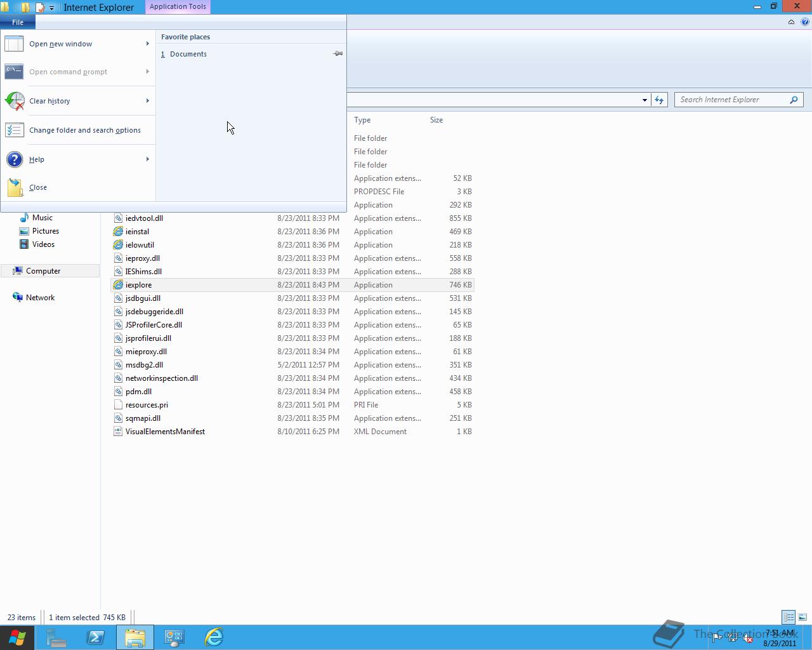The image size is (812, 650).
Task: Expand the Clear history submenu arrow
Action: 148,101
